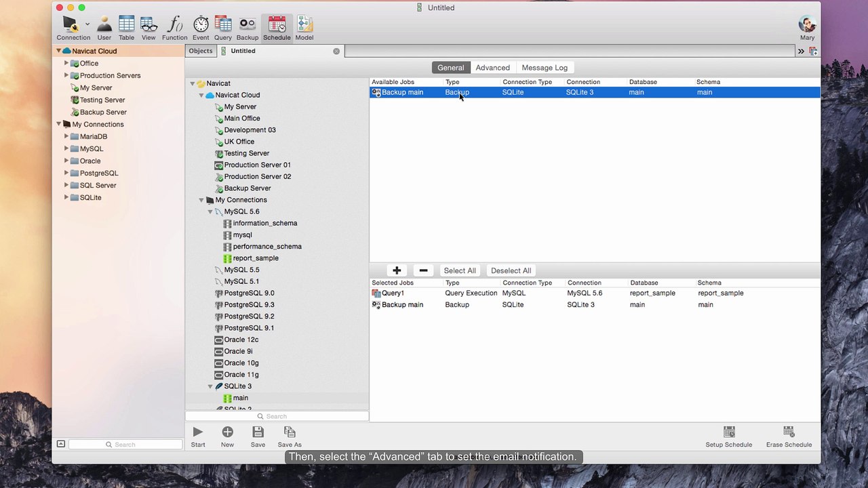868x488 pixels.
Task: Click the plus add-job button
Action: coord(397,270)
